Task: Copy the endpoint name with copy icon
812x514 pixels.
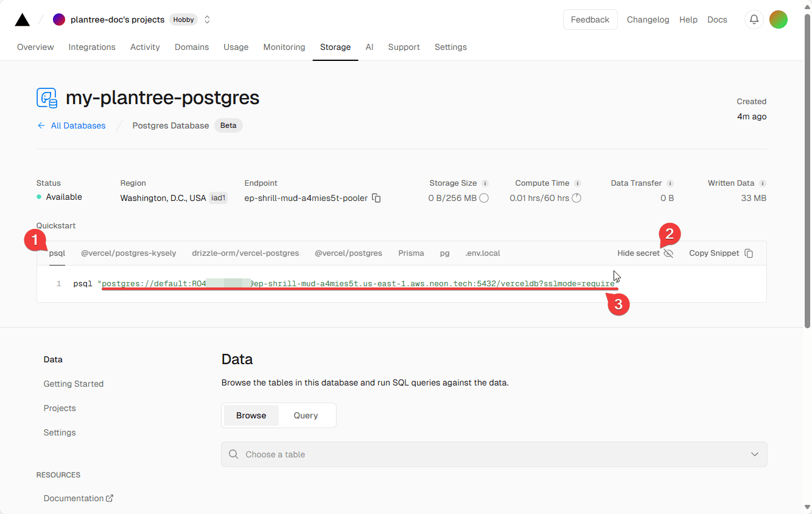Action: pos(376,198)
